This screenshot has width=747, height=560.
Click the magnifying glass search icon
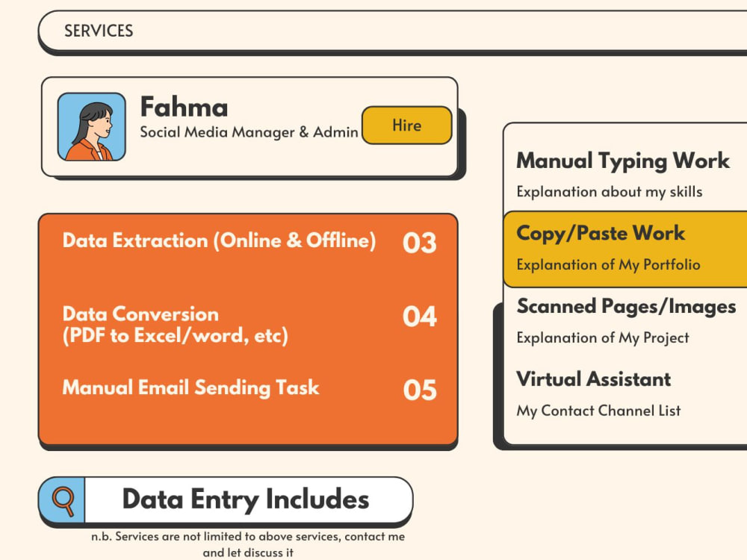(x=63, y=500)
